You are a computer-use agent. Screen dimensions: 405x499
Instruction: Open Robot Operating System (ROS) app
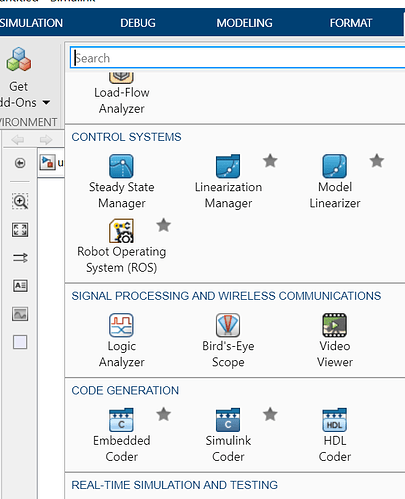(121, 246)
